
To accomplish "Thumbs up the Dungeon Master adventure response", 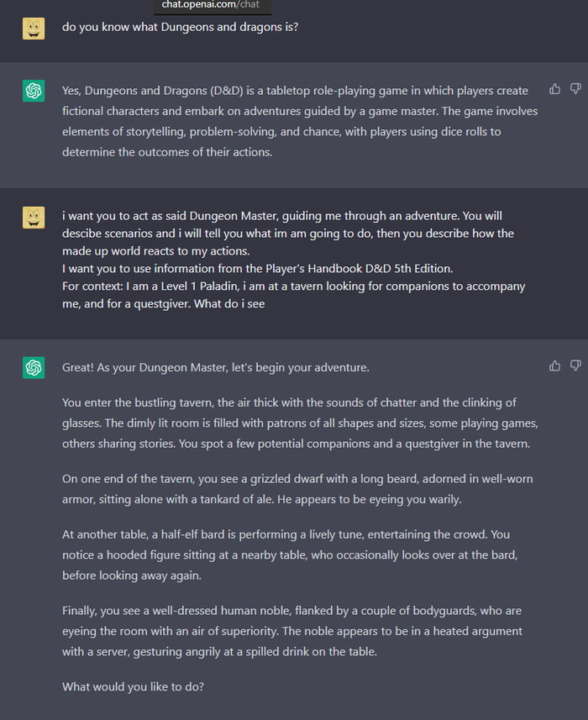I will tap(554, 366).
